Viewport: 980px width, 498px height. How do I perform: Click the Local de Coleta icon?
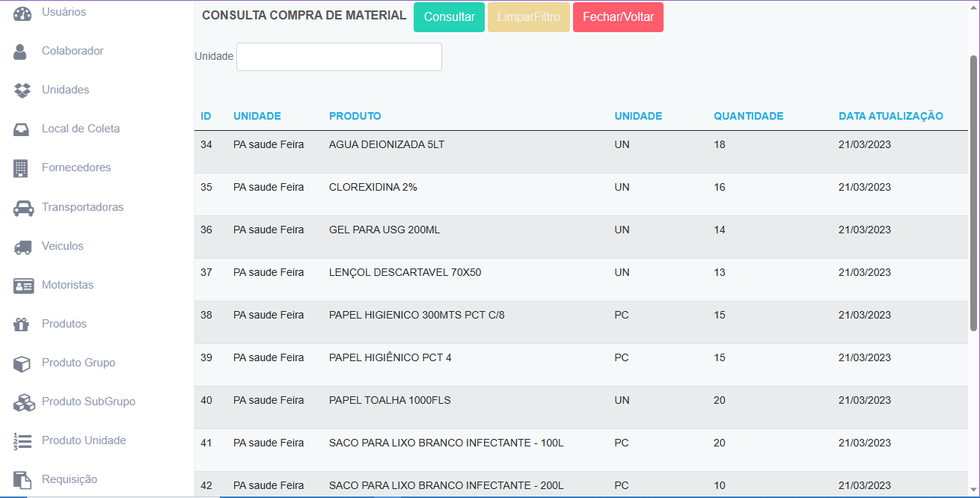click(x=22, y=129)
